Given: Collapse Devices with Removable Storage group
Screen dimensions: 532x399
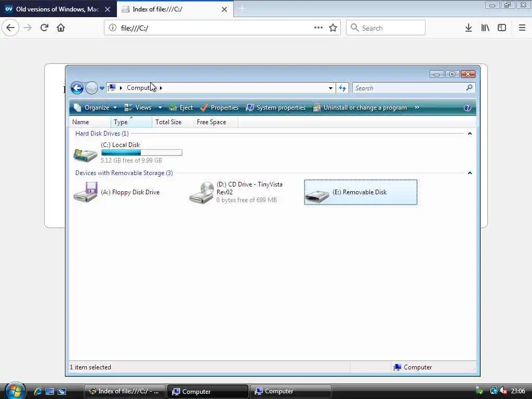Looking at the screenshot, I should point(470,172).
